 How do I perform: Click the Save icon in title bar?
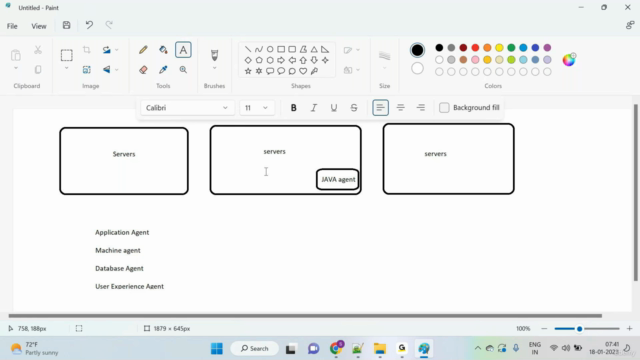pyautogui.click(x=67, y=25)
